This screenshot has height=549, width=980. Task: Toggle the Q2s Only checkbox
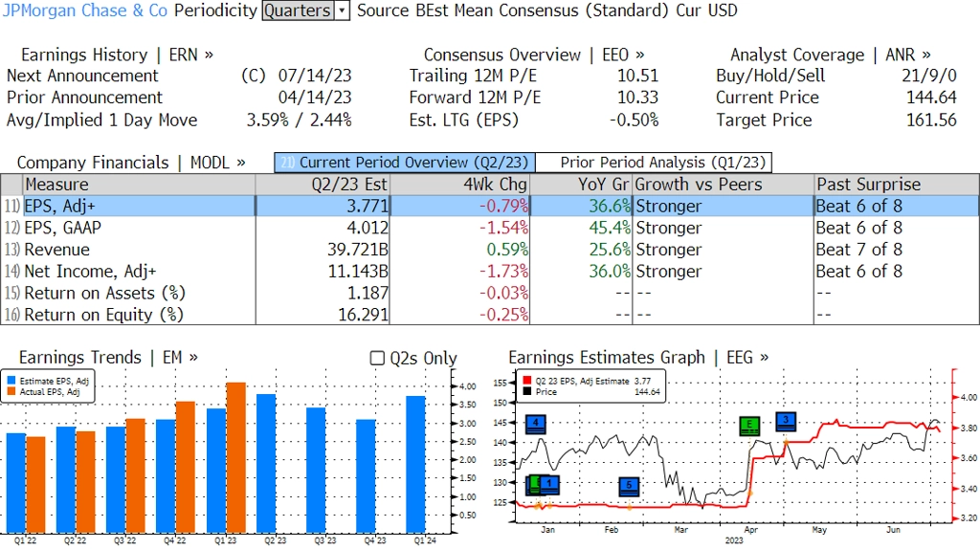377,358
